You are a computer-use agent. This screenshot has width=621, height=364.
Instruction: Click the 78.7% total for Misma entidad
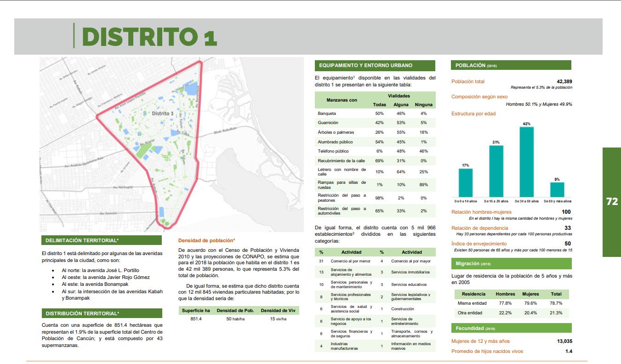(556, 303)
